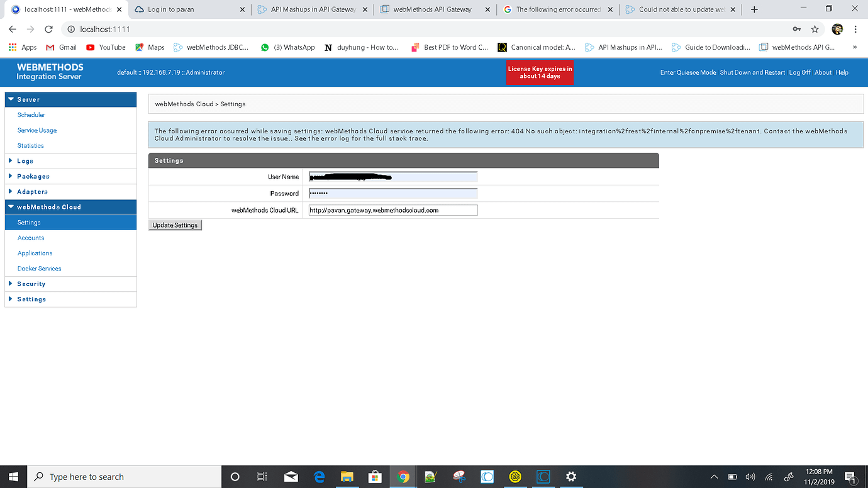Open the YouTube bookmark
Image resolution: width=868 pixels, height=488 pixels.
click(106, 47)
